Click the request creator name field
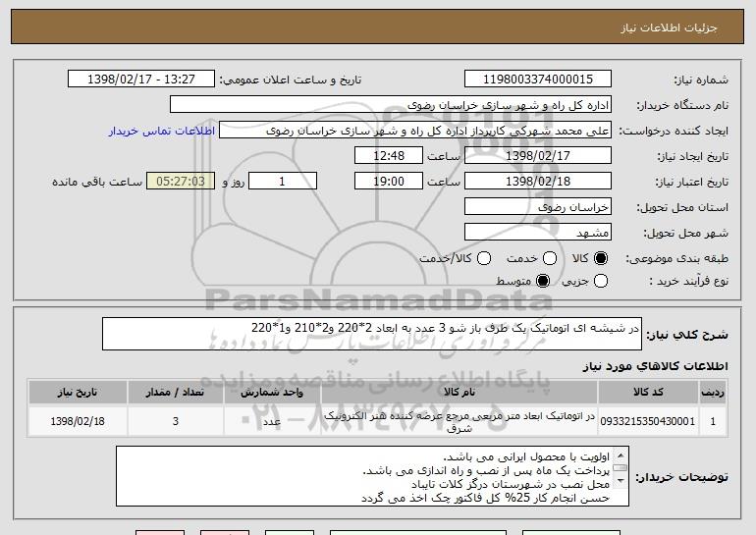This screenshot has height=535, width=756. tap(415, 131)
